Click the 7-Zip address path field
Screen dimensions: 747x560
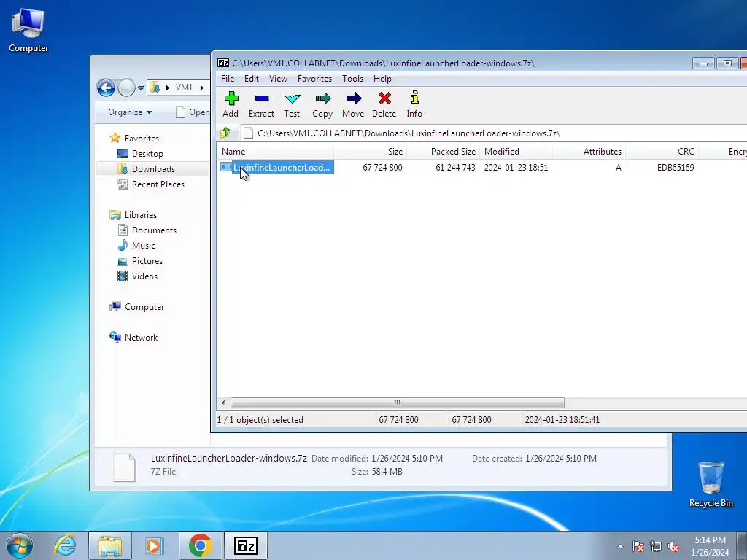tap(493, 133)
